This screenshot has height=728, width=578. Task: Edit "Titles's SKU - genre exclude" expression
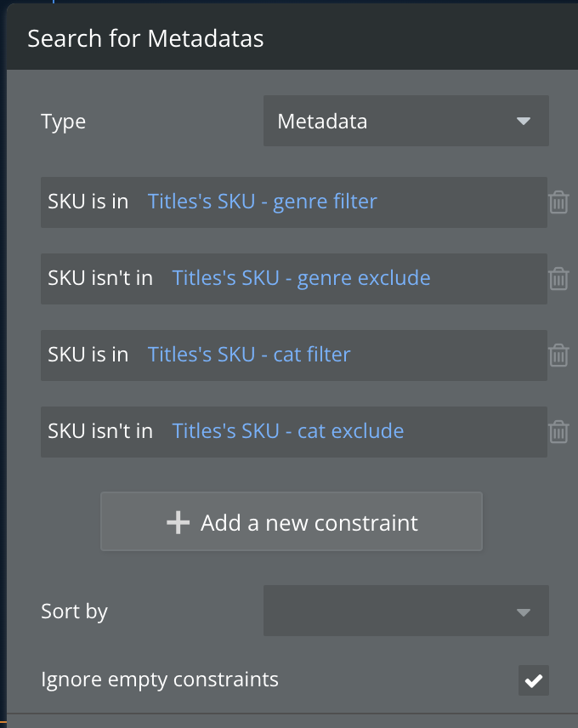301,278
